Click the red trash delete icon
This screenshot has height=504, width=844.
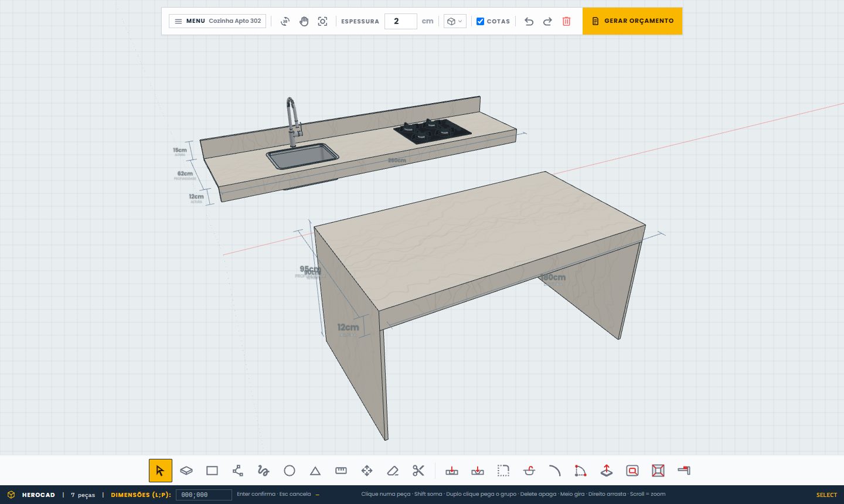pyautogui.click(x=566, y=21)
